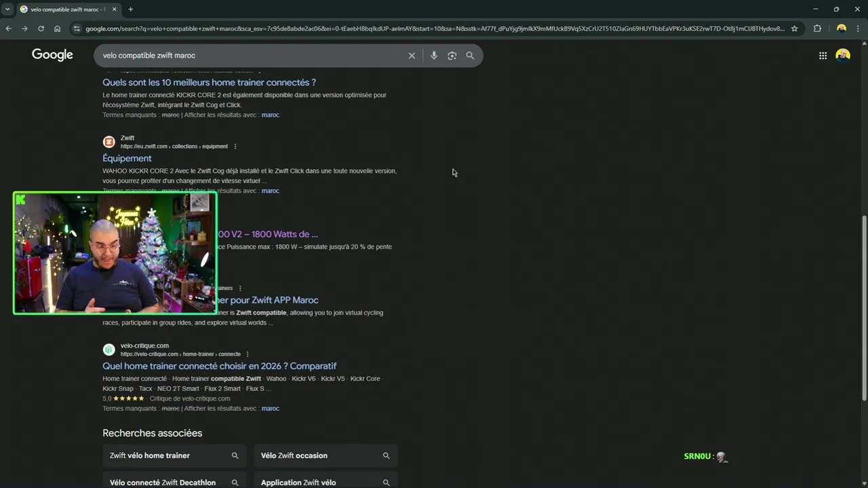Viewport: 868px width, 488px height.
Task: Close the velo compatible zwift maroc tab
Action: 113,9
